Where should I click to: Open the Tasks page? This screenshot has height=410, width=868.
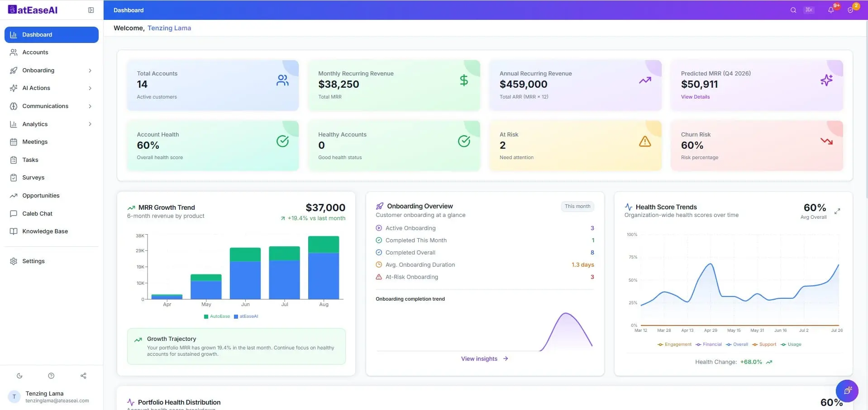pyautogui.click(x=52, y=160)
